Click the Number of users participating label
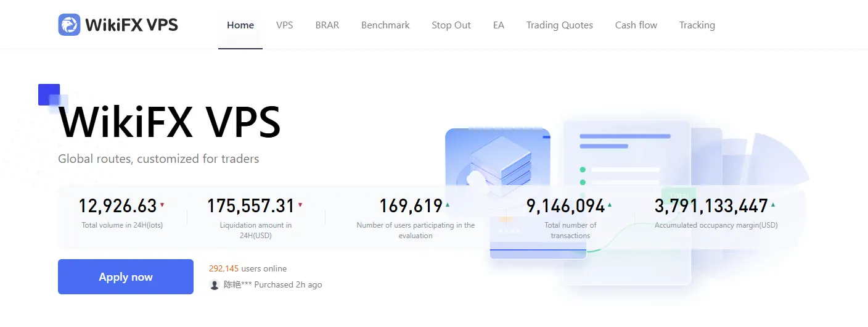 [x=416, y=230]
